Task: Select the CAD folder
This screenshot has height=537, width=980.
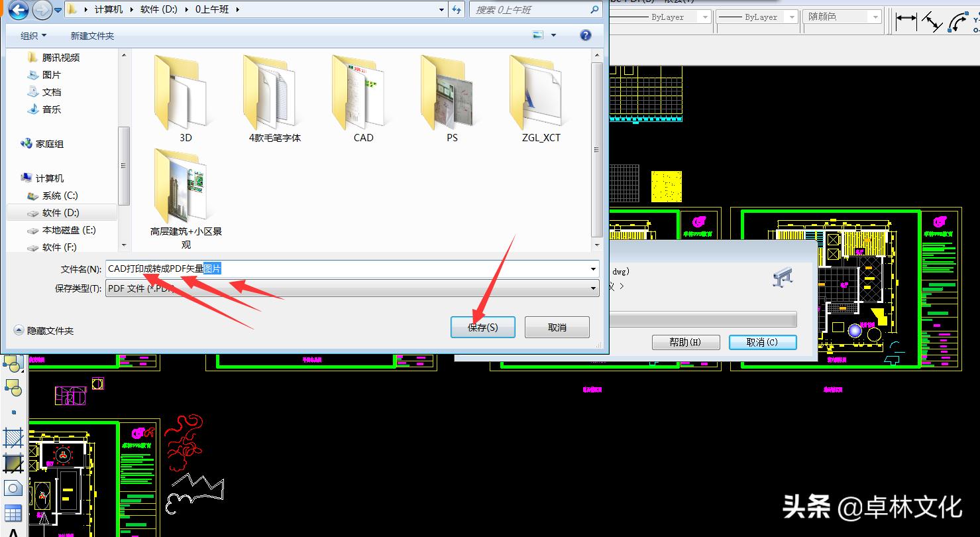Action: (363, 99)
